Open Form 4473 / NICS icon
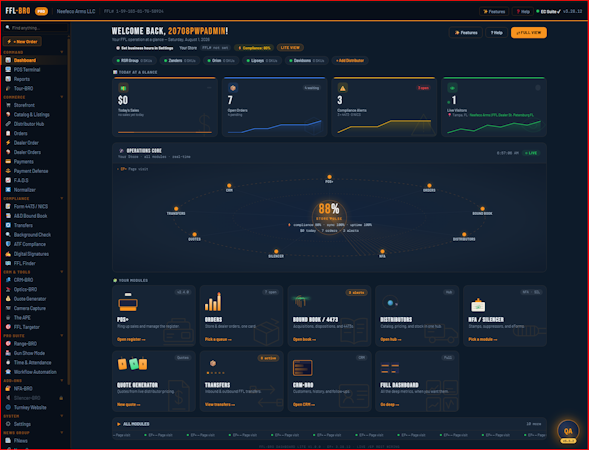The width and height of the screenshot is (589, 450). (8, 206)
